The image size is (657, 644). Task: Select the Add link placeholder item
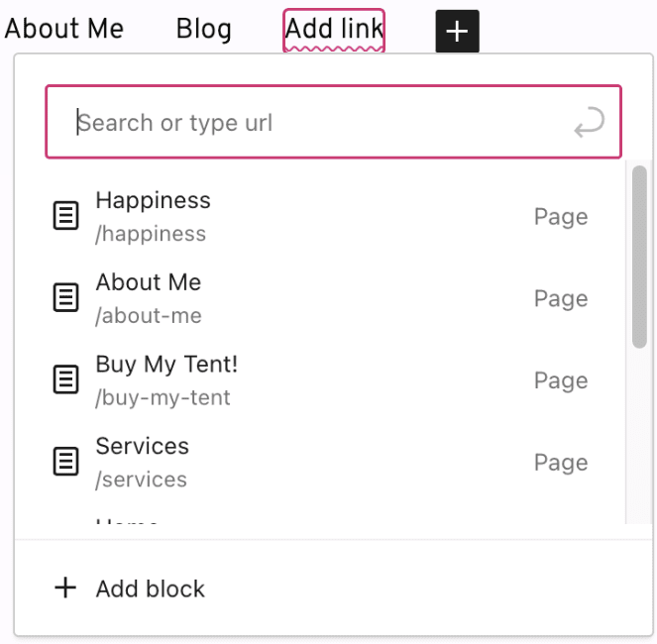tap(334, 31)
